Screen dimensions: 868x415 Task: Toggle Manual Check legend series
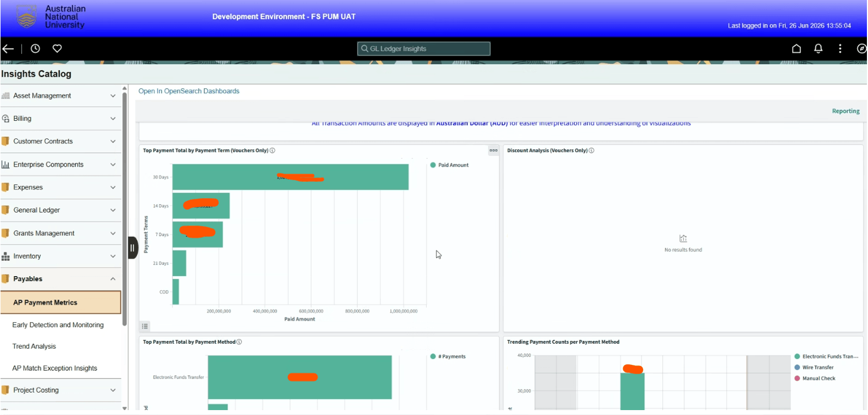point(815,378)
